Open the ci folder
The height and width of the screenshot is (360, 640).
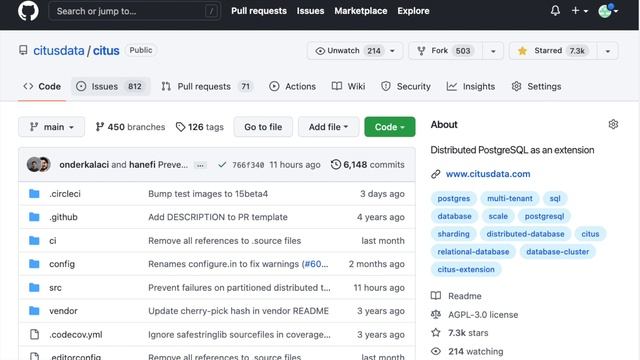[x=53, y=241]
